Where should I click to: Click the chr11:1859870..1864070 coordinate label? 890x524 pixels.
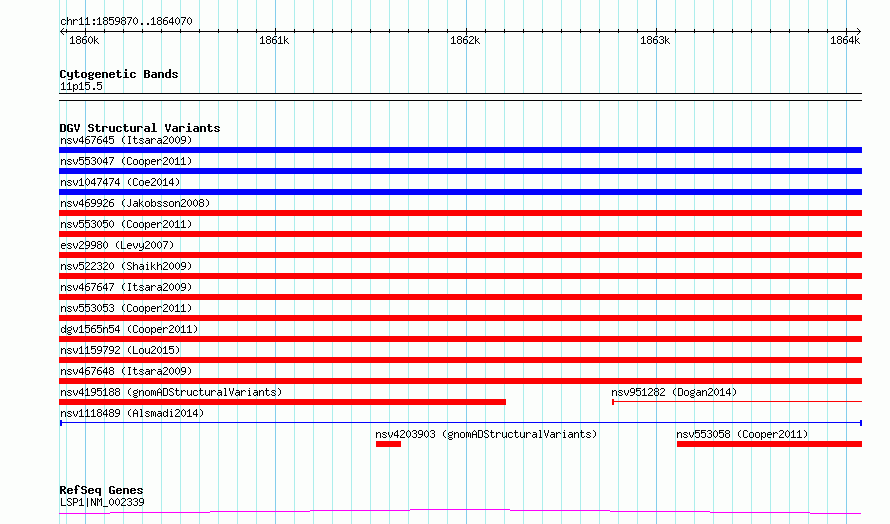126,21
